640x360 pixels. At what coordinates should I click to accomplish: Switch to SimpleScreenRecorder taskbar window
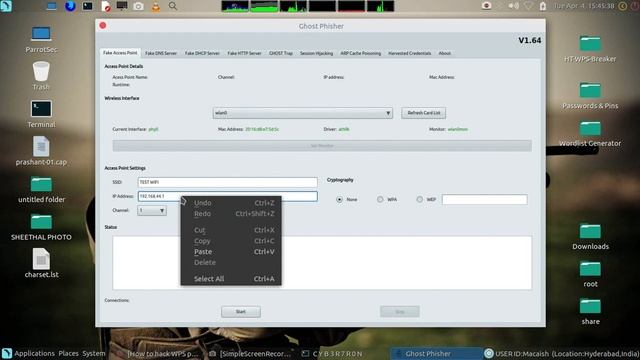pos(250,354)
